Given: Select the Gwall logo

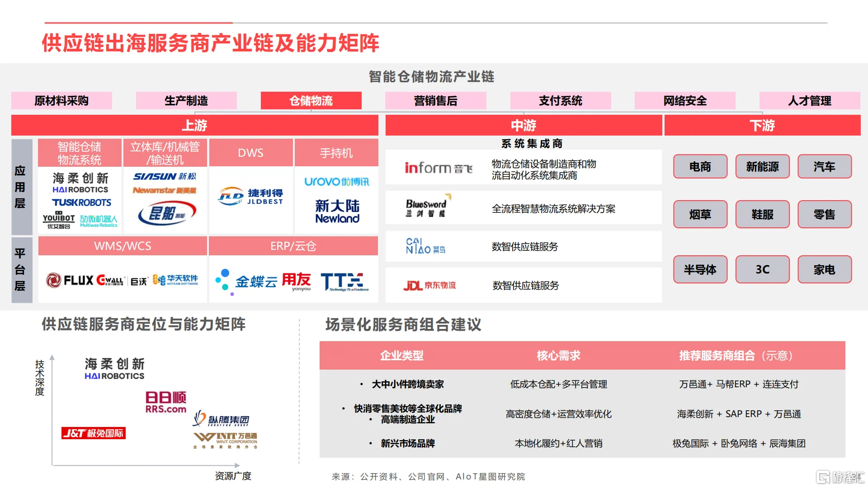Looking at the screenshot, I should tap(110, 280).
